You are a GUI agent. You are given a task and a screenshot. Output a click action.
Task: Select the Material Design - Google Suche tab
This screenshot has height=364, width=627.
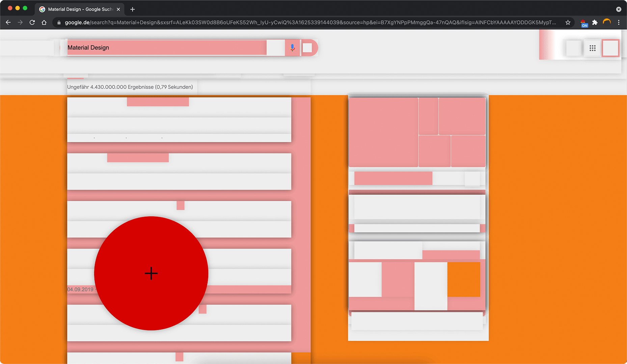coord(80,9)
